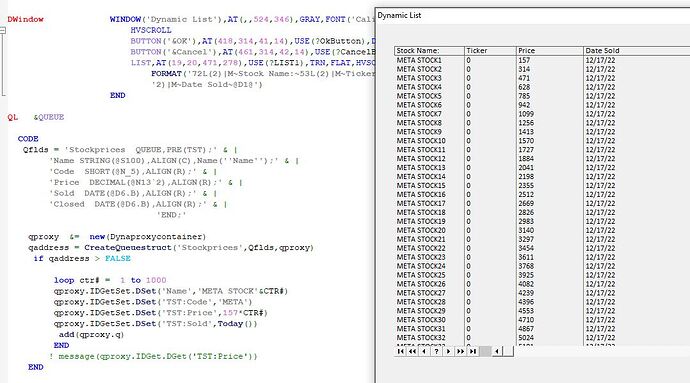Image resolution: width=690 pixels, height=383 pixels.
Task: Click the horizontal scrollbar left arrow
Action: click(497, 351)
